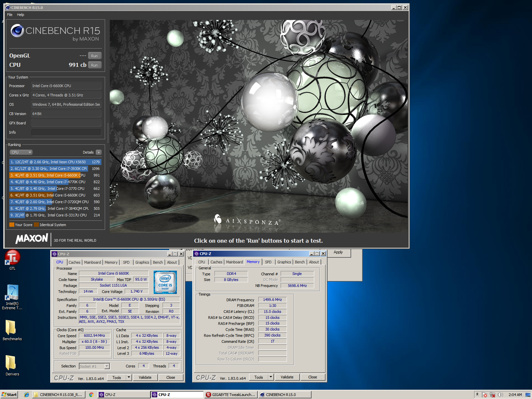Open Tools dropdown arrow in right CPU-Z

point(271,377)
